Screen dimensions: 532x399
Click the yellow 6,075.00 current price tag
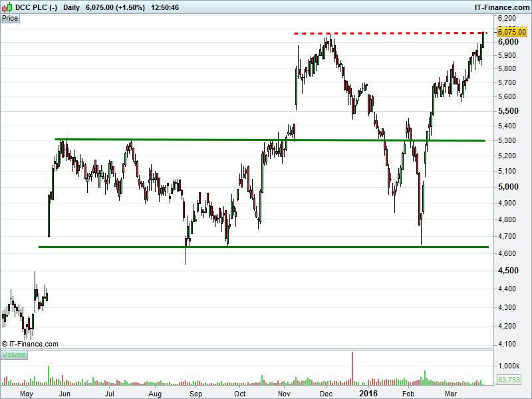511,32
